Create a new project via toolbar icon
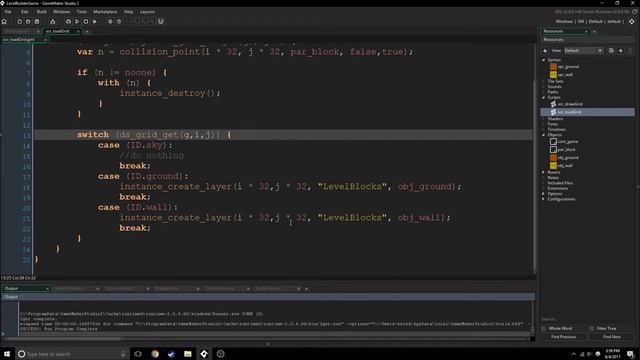640x360 pixels. [19, 22]
